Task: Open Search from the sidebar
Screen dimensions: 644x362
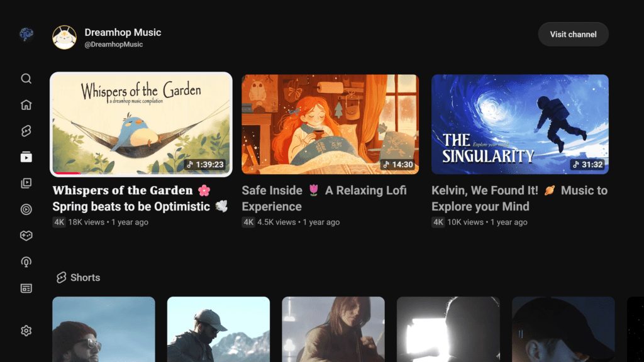Action: click(26, 79)
